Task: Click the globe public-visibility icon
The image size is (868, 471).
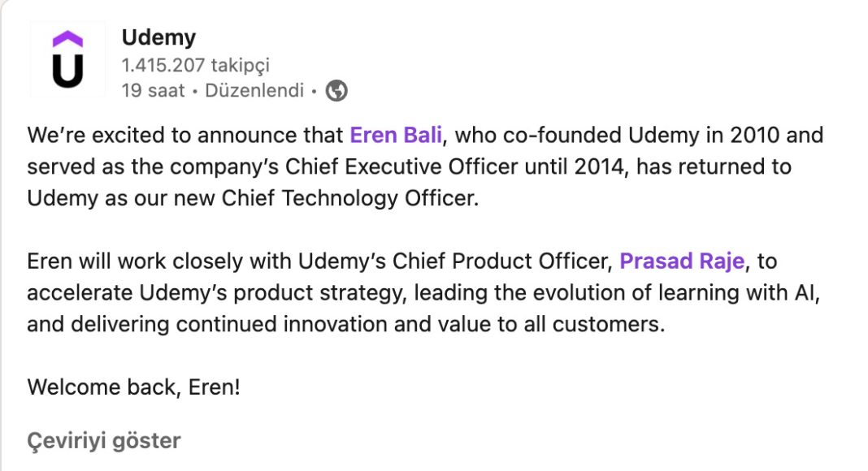Action: (336, 91)
